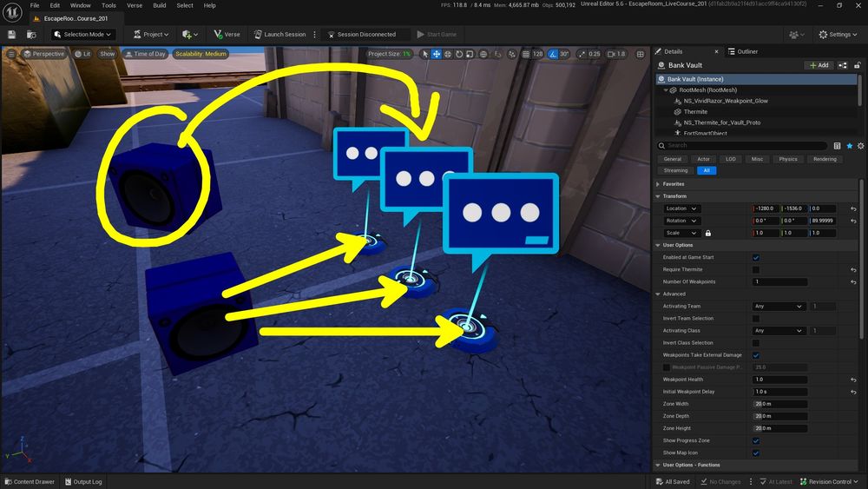Open the File menu
The image size is (868, 489).
(35, 5)
